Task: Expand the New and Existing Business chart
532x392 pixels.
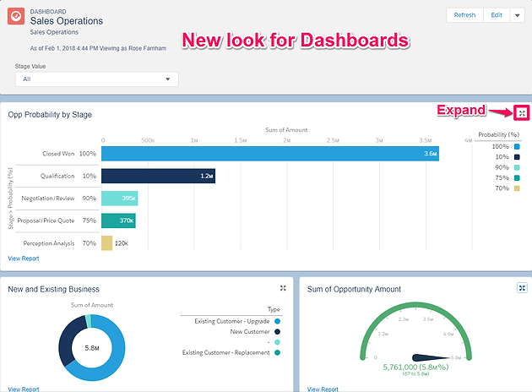Action: pyautogui.click(x=283, y=288)
